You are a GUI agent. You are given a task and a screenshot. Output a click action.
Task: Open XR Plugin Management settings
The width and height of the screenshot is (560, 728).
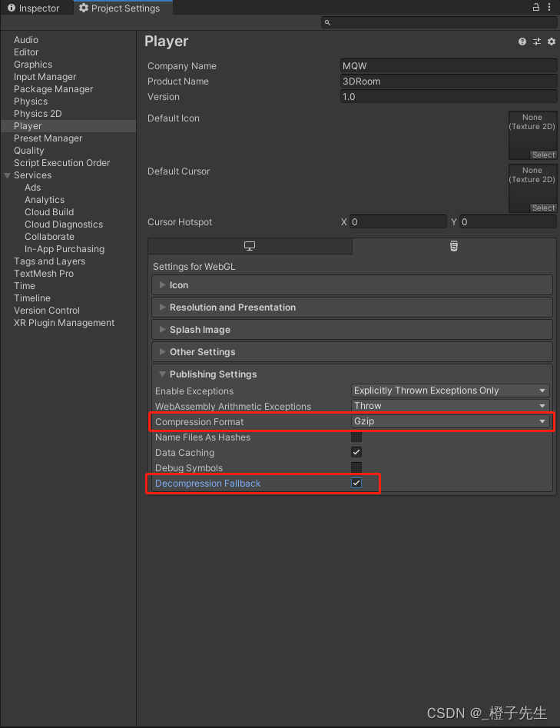pyautogui.click(x=64, y=323)
